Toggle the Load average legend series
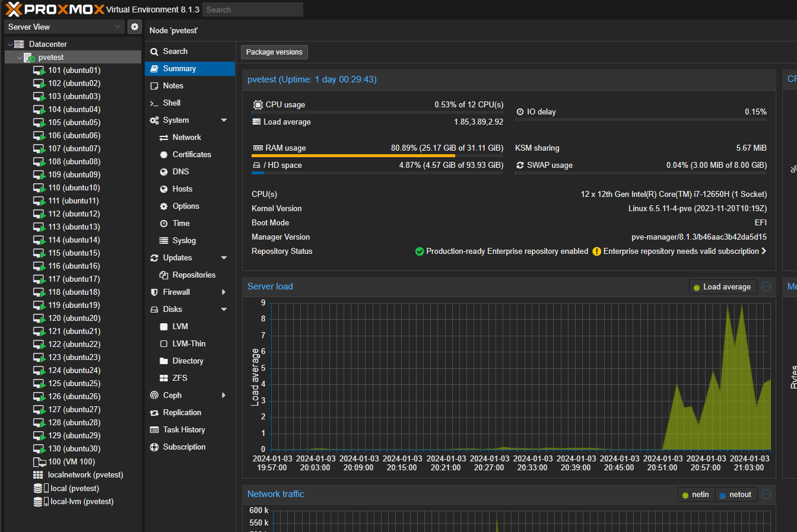The height and width of the screenshot is (532, 797). [x=722, y=287]
